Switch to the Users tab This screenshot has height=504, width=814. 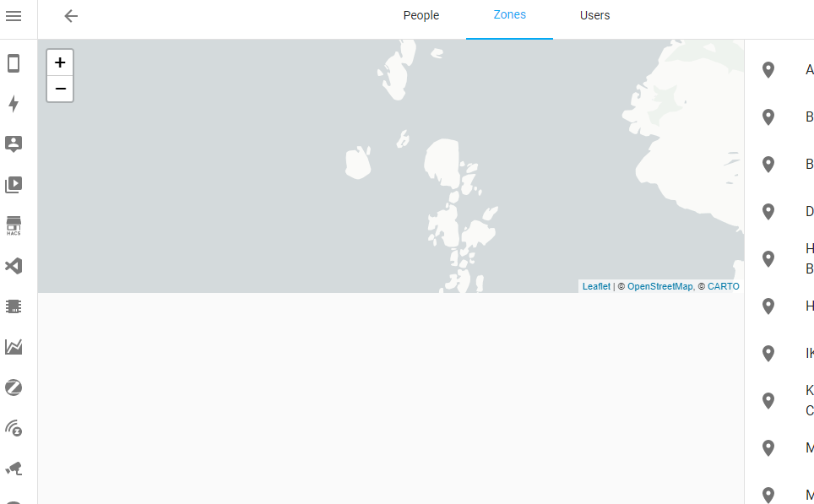point(594,15)
